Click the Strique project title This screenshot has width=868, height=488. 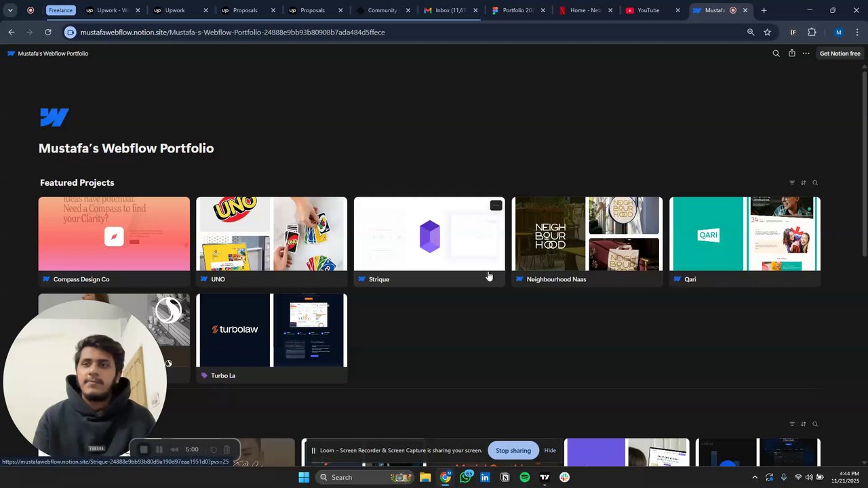click(379, 279)
